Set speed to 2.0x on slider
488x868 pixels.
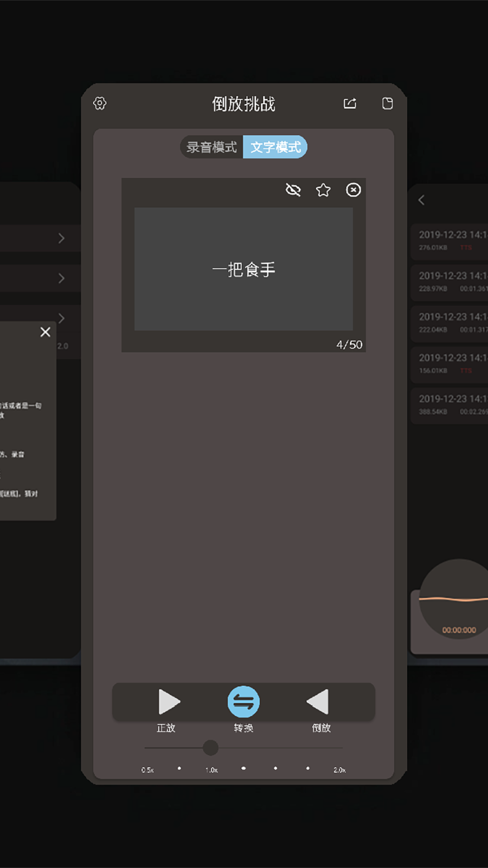point(340,748)
